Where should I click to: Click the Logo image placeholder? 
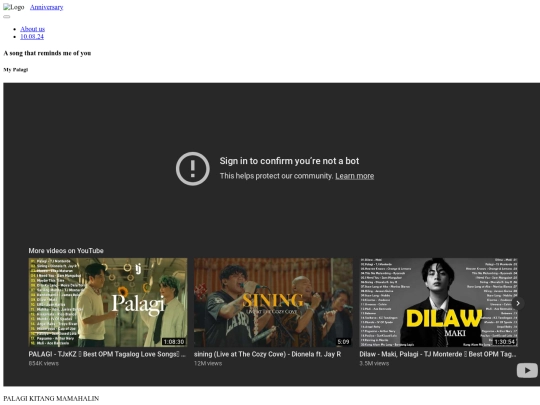tap(14, 7)
